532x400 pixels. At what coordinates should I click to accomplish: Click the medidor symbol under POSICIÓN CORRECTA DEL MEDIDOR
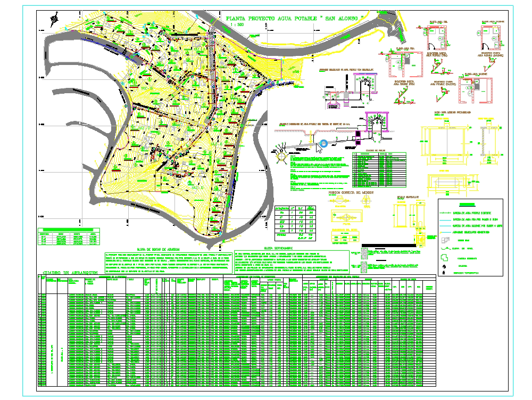[339, 200]
